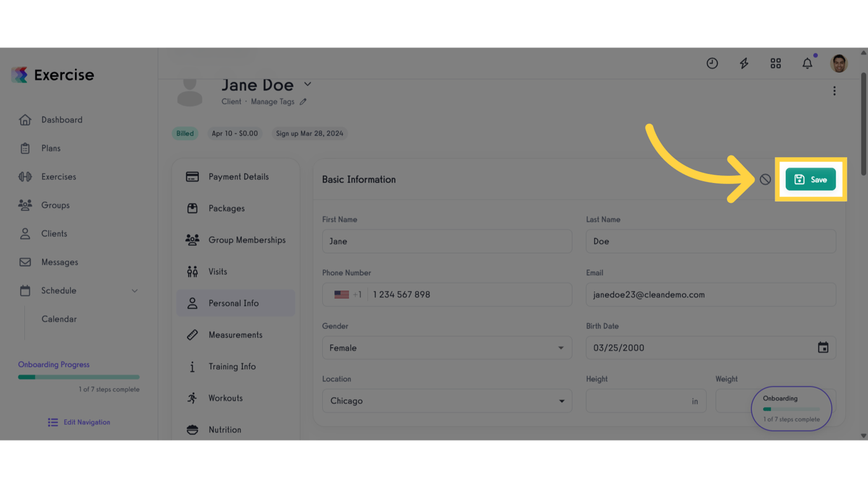Image resolution: width=868 pixels, height=488 pixels.
Task: Open the user profile avatar
Action: [x=839, y=64]
